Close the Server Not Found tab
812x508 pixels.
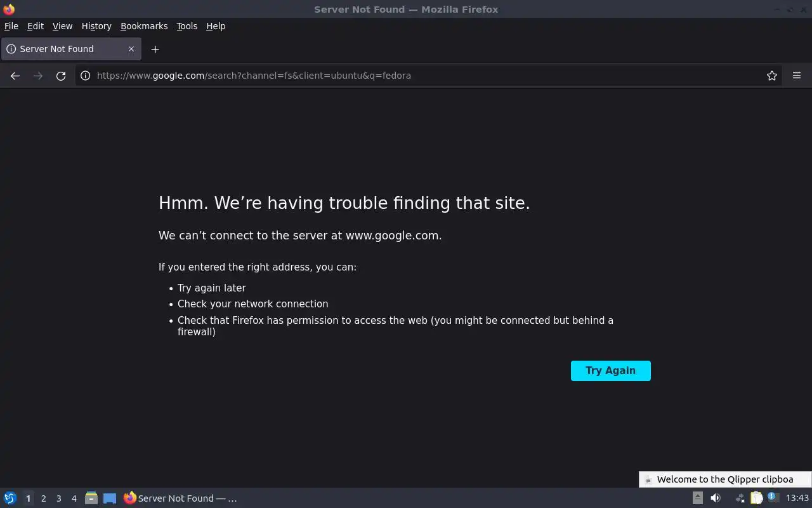tap(131, 49)
